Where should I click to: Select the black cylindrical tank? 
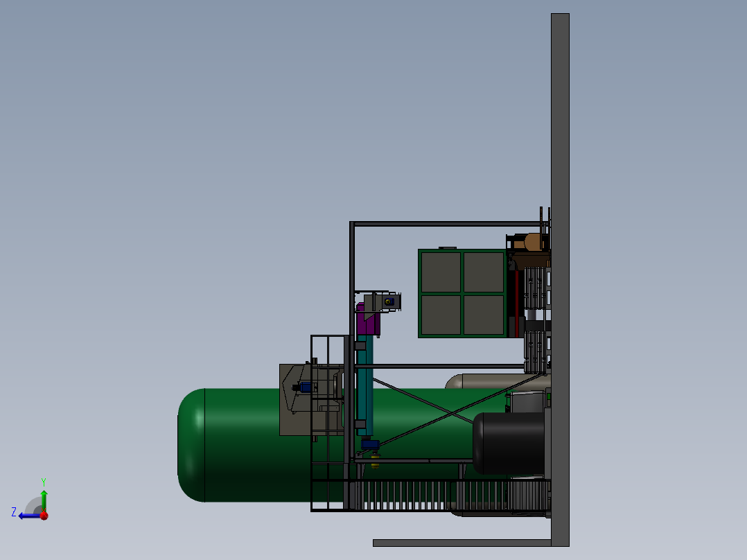click(x=509, y=444)
